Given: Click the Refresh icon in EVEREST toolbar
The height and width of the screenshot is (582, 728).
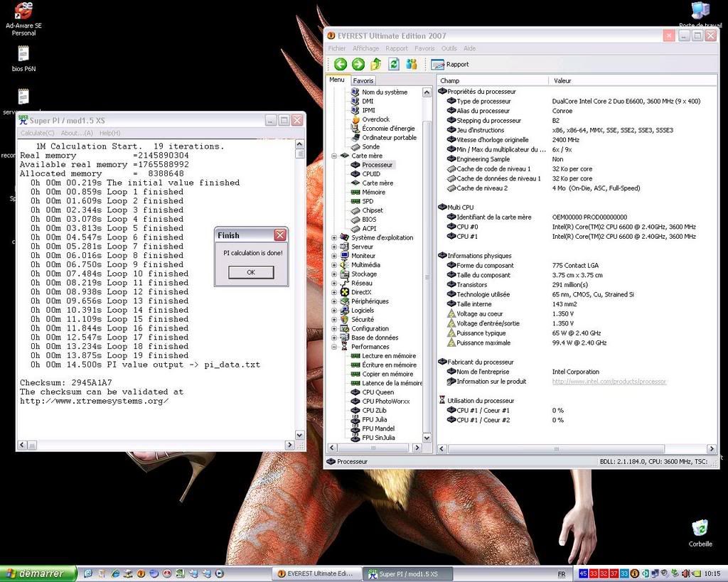Looking at the screenshot, I should coord(394,64).
